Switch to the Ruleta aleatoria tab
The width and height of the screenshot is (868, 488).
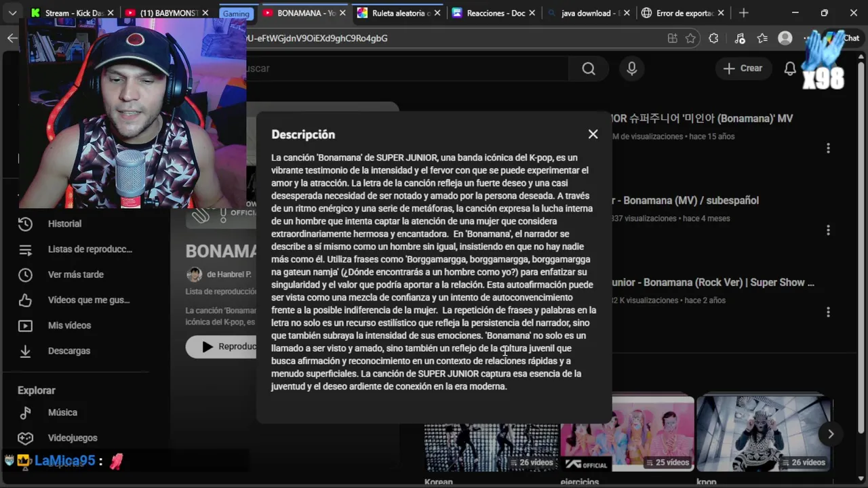coord(400,13)
